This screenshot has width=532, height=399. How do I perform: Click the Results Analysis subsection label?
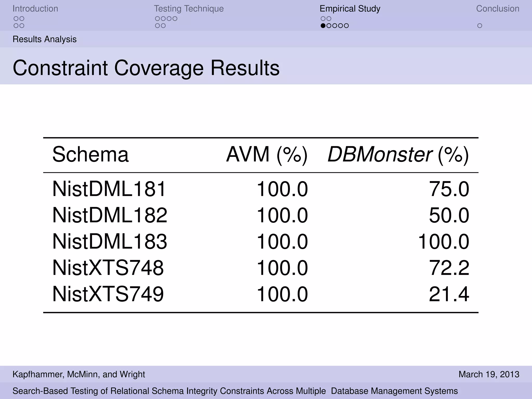pyautogui.click(x=45, y=39)
